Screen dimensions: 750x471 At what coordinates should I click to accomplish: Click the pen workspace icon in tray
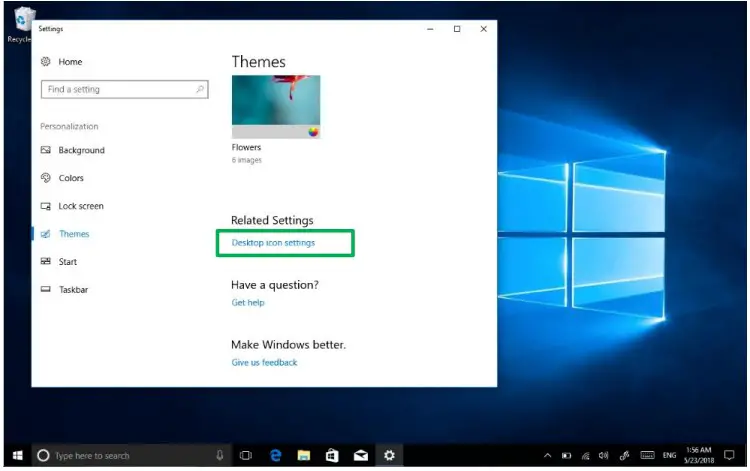(624, 456)
